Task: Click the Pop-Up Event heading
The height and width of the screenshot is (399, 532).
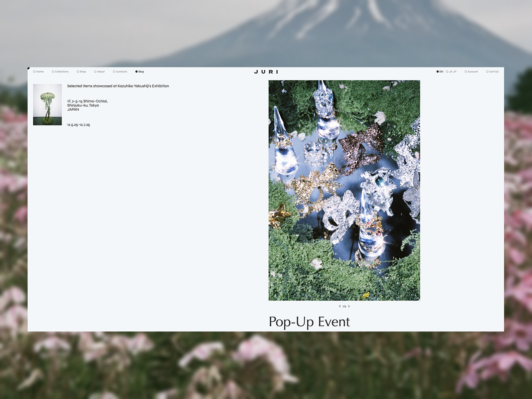Action: [x=310, y=322]
